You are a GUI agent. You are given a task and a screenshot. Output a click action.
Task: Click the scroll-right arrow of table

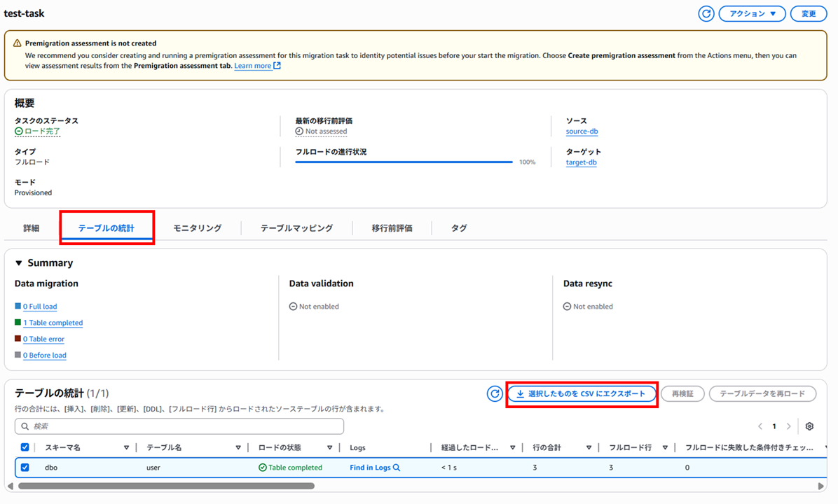[x=821, y=486]
